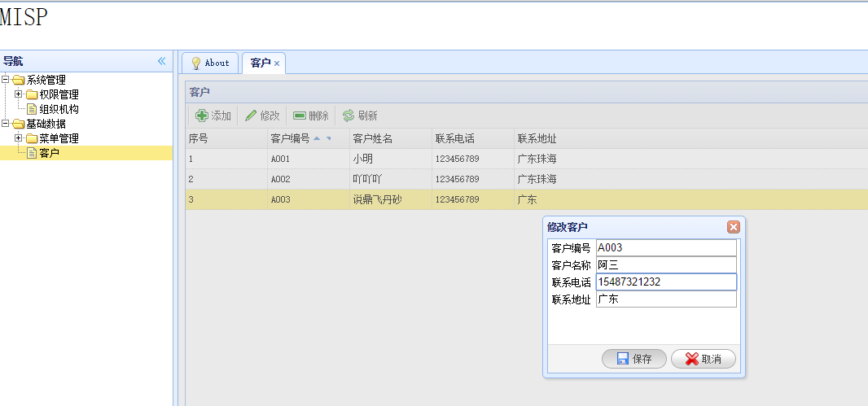Select 菜单管理 in navigation tree
The image size is (868, 406).
59,138
